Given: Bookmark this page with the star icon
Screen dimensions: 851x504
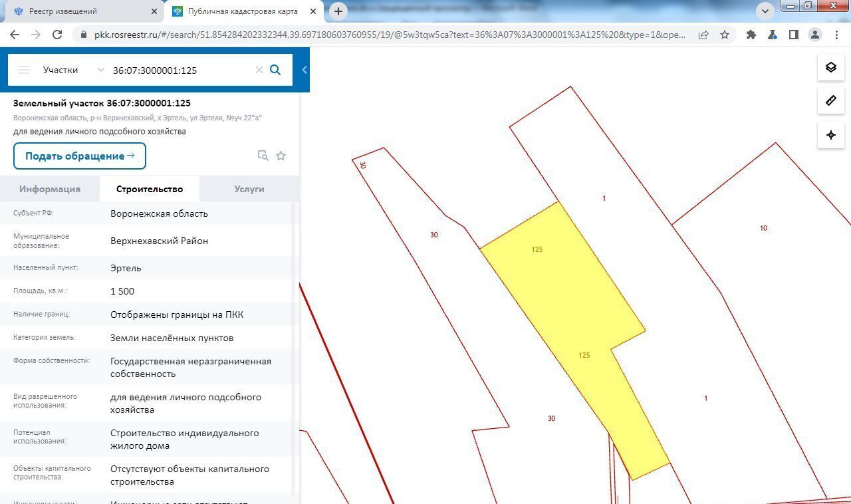Looking at the screenshot, I should tap(725, 35).
